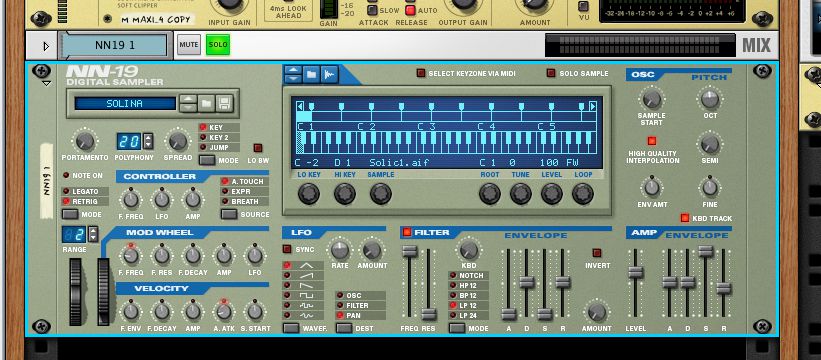Click the key Mode button under JUMP
The image size is (821, 360).
pos(207,161)
